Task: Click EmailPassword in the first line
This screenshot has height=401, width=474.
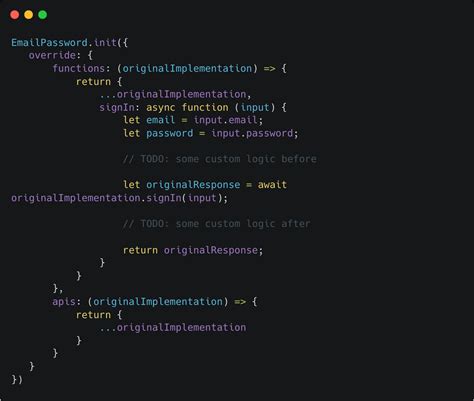Action: click(49, 43)
